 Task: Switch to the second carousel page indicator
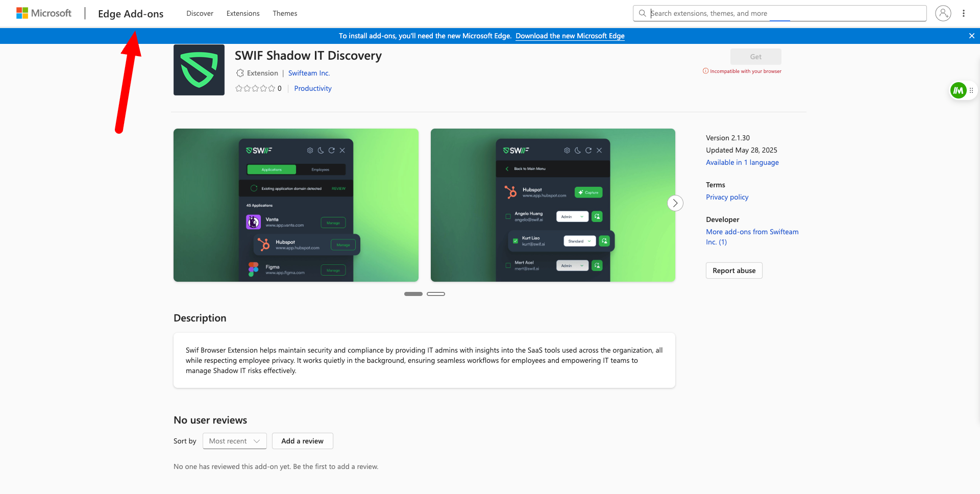pos(436,294)
